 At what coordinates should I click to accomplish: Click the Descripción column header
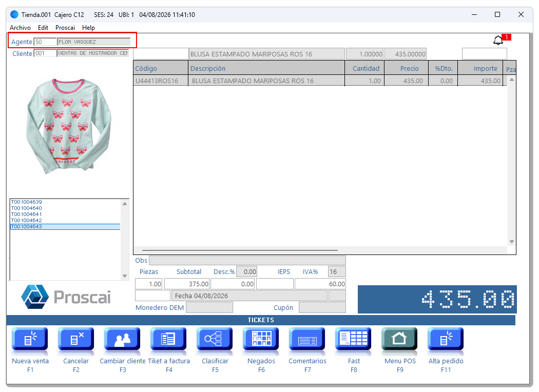click(266, 68)
